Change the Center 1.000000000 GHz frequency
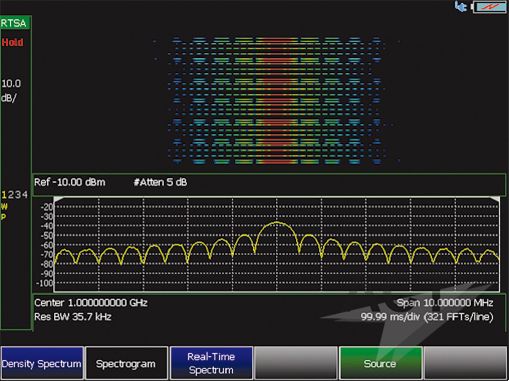Screen dimensions: 509x381 click(91, 303)
